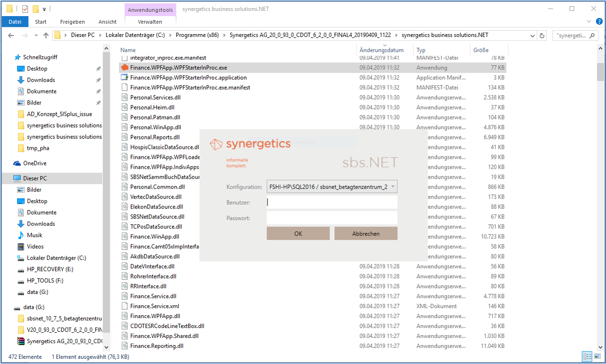The image size is (606, 364).
Task: Click Dieser PC in the address breadcrumb
Action: pyautogui.click(x=83, y=35)
